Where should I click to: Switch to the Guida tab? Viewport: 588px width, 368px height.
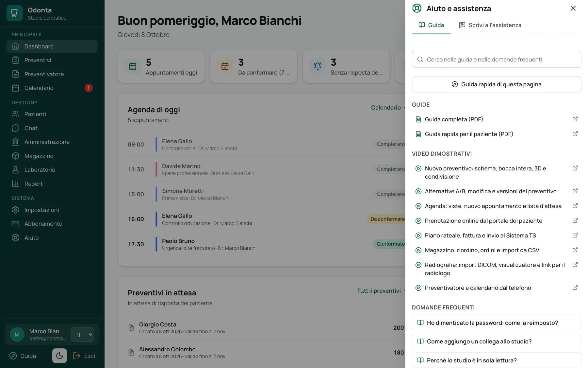[x=431, y=25]
